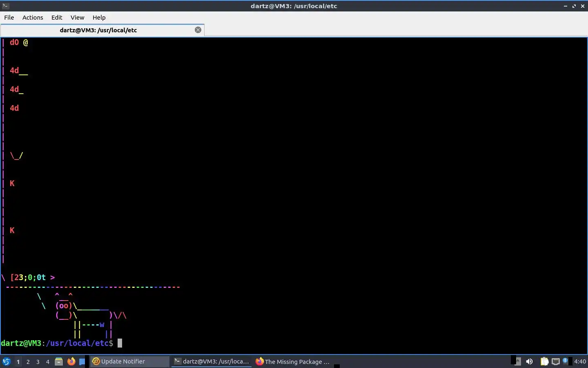Image resolution: width=588 pixels, height=368 pixels.
Task: Open the File menu
Action: [9, 18]
